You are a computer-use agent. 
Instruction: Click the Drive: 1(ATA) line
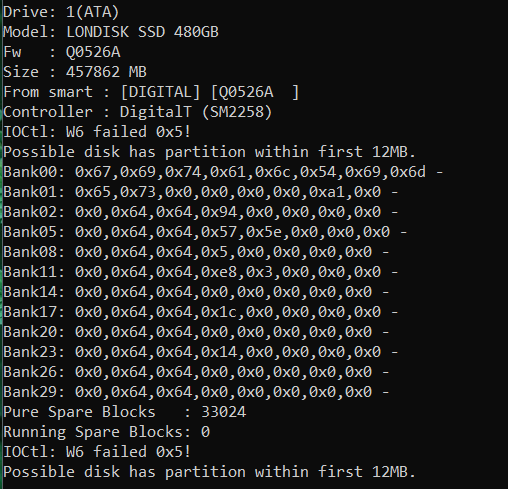pyautogui.click(x=61, y=12)
